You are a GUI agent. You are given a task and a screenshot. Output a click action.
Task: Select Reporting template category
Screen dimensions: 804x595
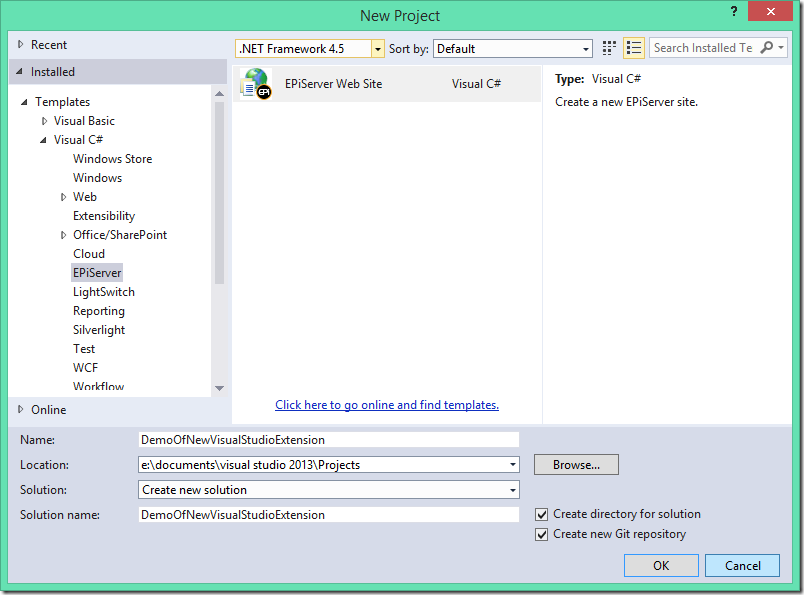pos(98,311)
